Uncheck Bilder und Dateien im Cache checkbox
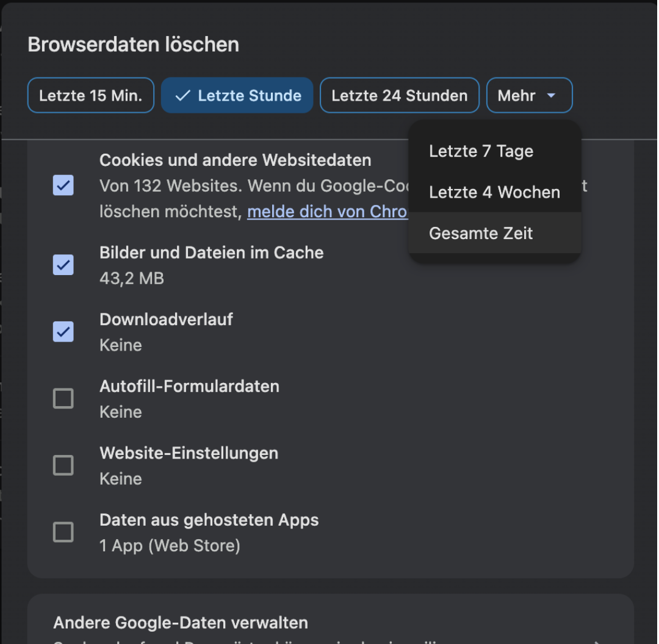Image resolution: width=659 pixels, height=644 pixels. click(63, 265)
